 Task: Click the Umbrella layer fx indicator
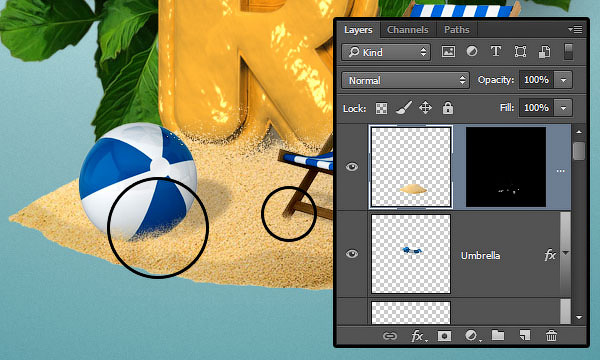tap(550, 254)
